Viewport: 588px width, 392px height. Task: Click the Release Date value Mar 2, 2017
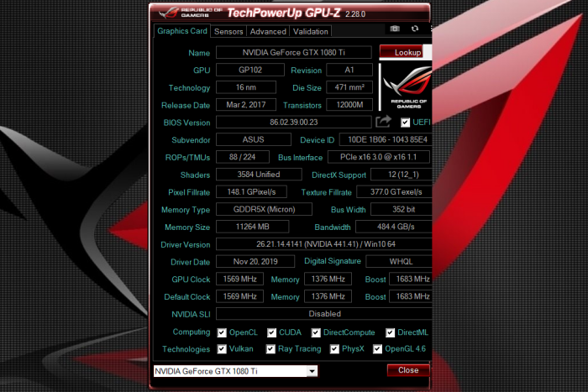tap(246, 105)
